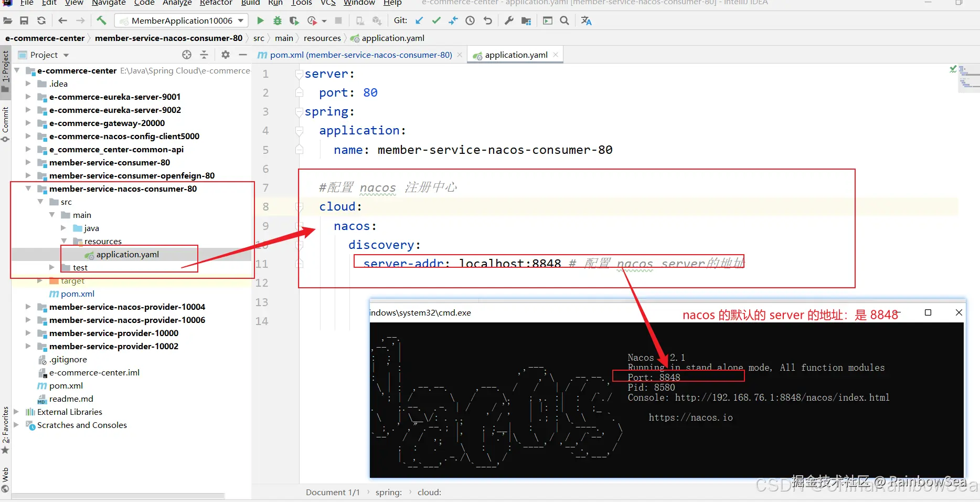Expand the e-commerce-gateway-20000 module
980x502 pixels.
(28, 123)
